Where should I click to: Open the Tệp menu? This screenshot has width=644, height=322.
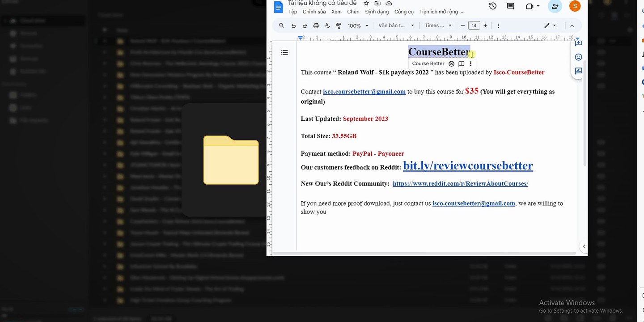point(292,12)
